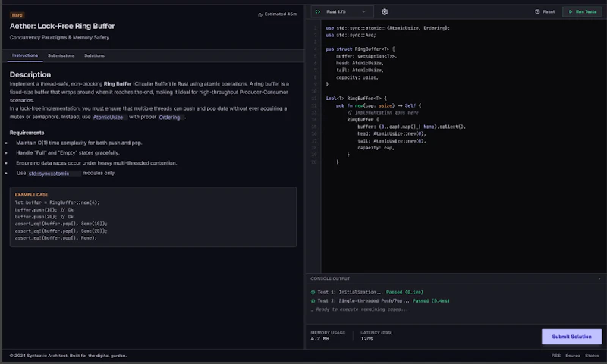Click the Memory Usage 4.2 MB value
Viewport: 607px width, 364px height.
pyautogui.click(x=319, y=339)
